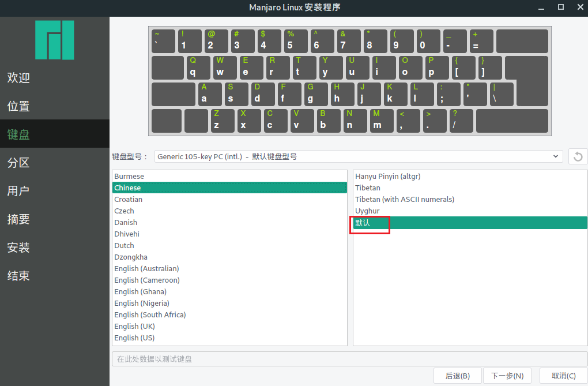This screenshot has width=588, height=386.
Task: Click the keyboard test input field
Action: pyautogui.click(x=346, y=358)
